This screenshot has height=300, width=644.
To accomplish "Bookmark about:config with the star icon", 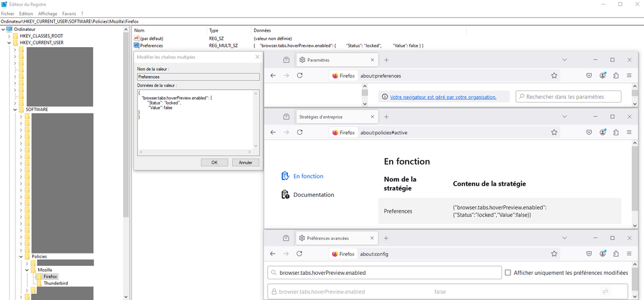I will point(554,254).
